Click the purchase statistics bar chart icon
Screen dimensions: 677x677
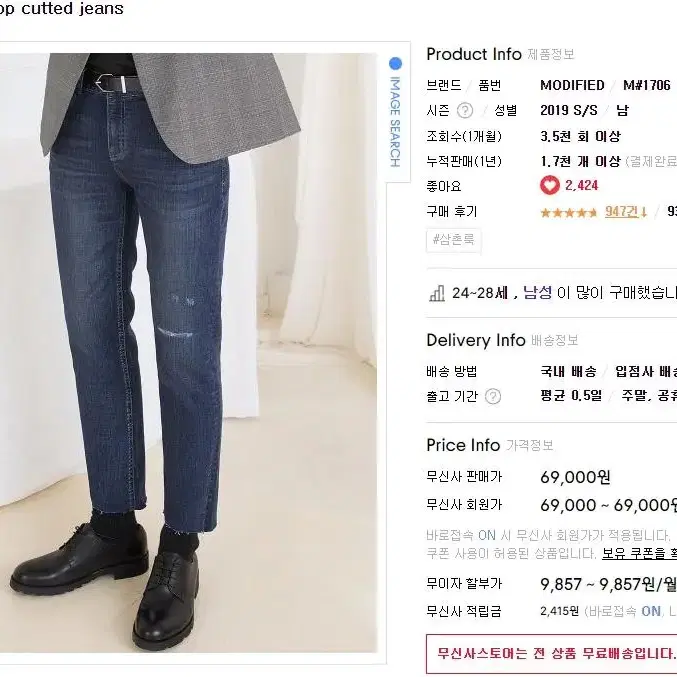click(437, 293)
